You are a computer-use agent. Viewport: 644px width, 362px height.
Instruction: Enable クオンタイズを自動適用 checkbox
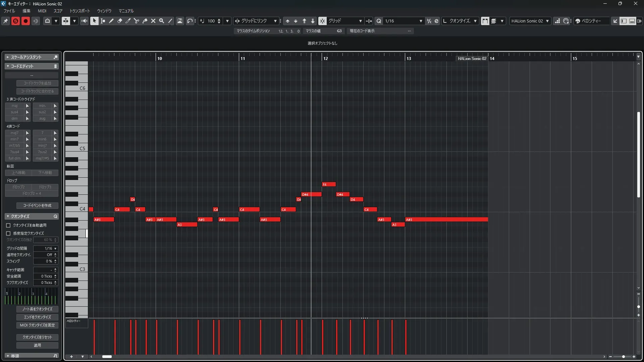(8, 226)
